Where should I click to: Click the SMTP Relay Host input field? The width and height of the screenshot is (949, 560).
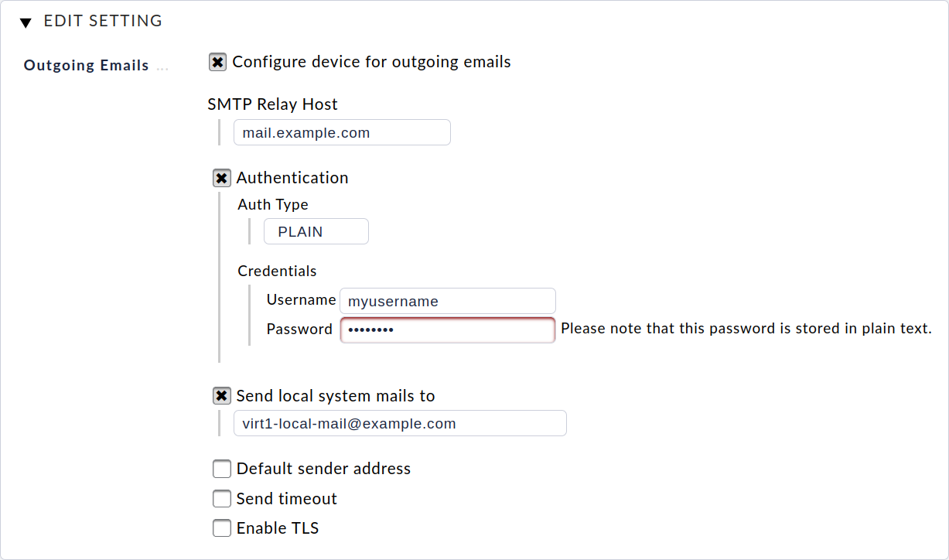341,131
